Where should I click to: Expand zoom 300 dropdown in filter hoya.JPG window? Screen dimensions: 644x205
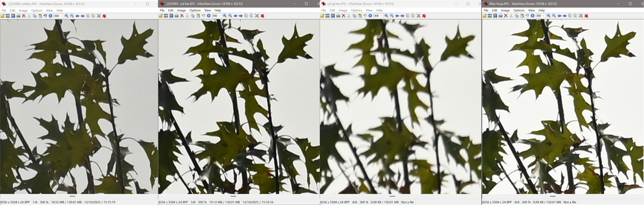coord(544,16)
